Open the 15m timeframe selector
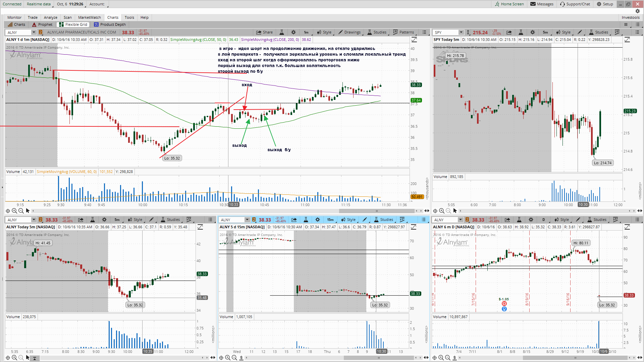 (330, 220)
